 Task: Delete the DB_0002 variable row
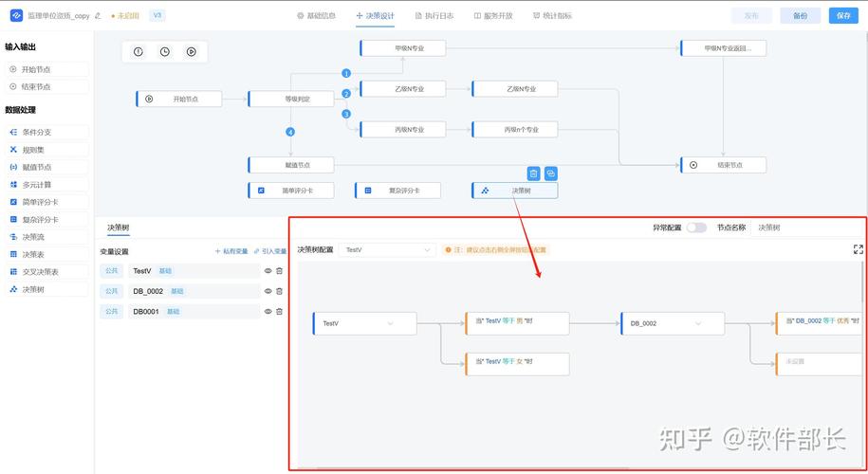(280, 291)
